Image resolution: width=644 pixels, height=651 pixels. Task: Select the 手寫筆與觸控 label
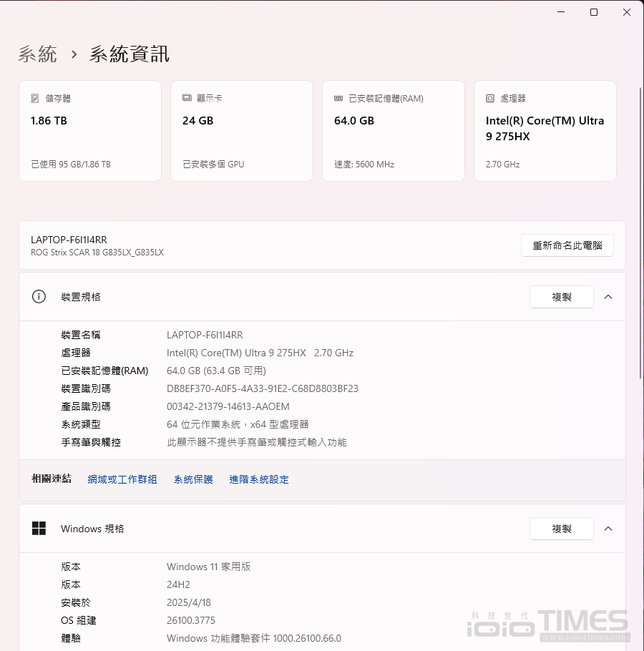pyautogui.click(x=91, y=442)
